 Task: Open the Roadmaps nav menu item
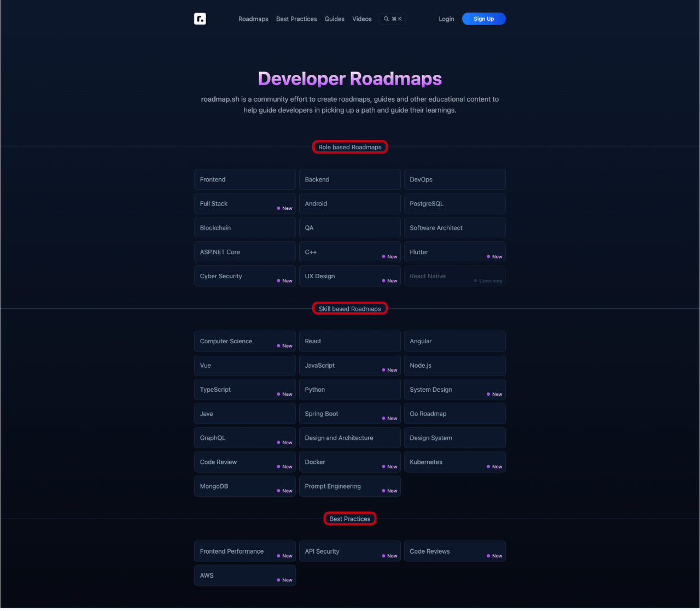tap(253, 19)
